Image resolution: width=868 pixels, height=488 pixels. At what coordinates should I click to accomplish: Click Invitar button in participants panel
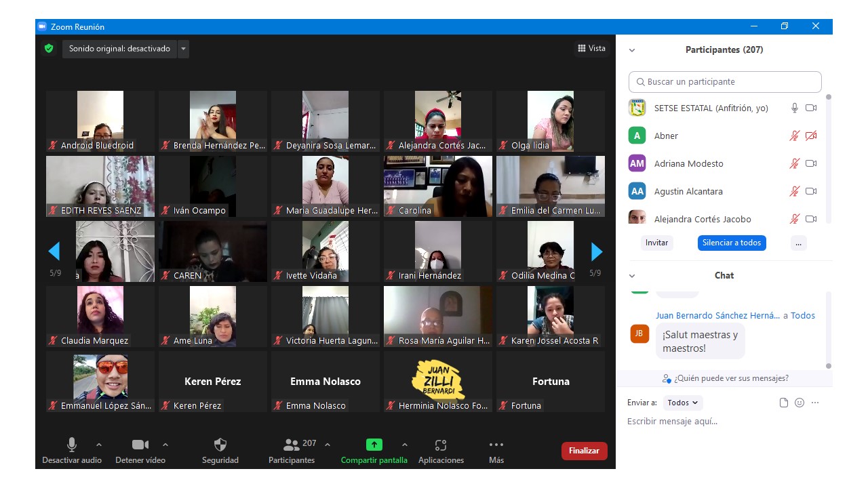click(x=656, y=243)
